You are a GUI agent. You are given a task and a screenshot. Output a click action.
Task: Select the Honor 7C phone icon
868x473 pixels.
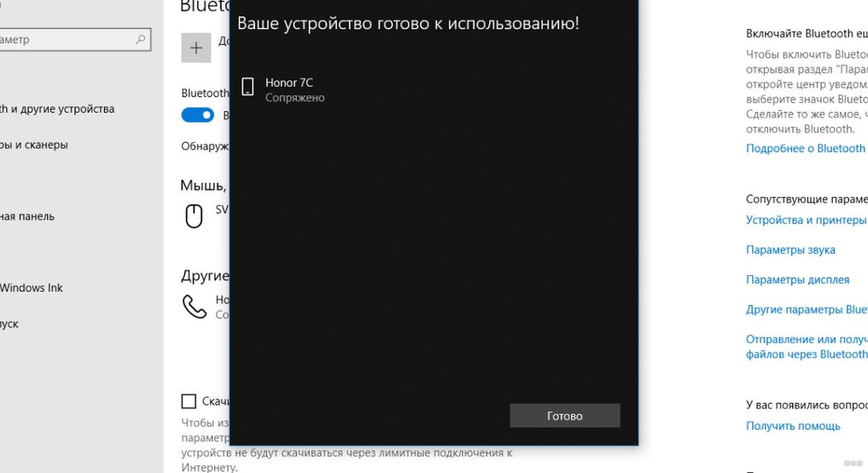[248, 87]
